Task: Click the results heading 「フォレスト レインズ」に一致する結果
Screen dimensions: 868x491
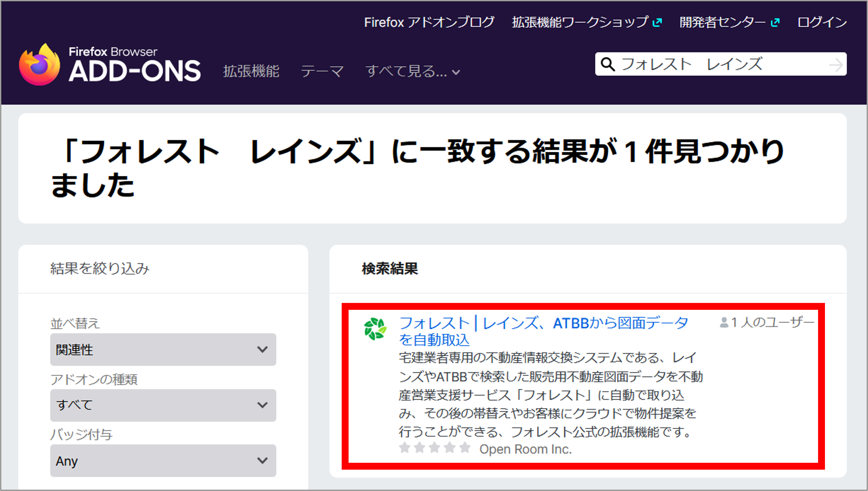Action: pos(418,168)
